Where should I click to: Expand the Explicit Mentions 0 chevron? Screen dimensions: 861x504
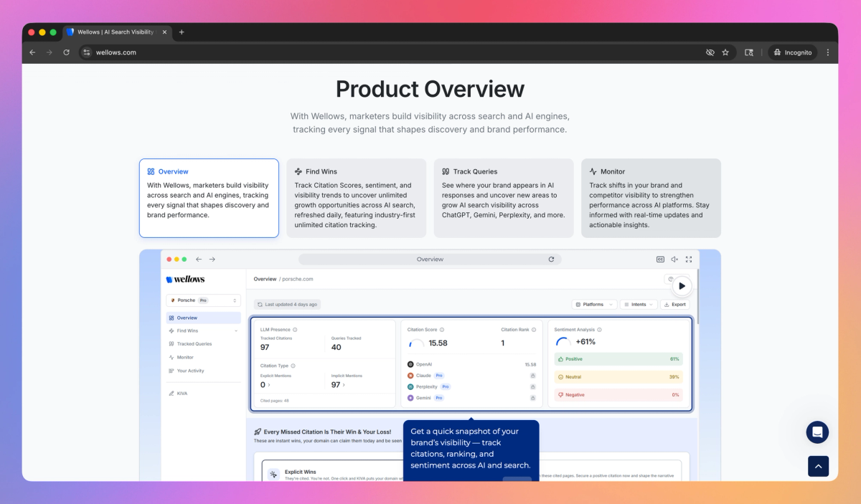coord(270,385)
